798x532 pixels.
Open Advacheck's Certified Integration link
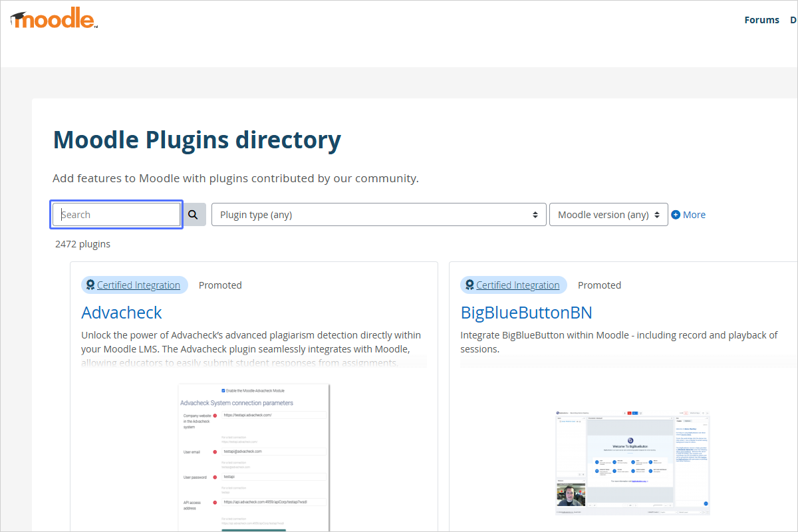[138, 285]
